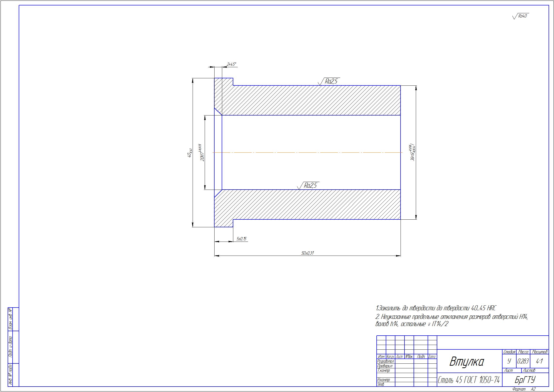The height and width of the screenshot is (392, 554).
Task: Click the stage letter У cell
Action: point(509,361)
